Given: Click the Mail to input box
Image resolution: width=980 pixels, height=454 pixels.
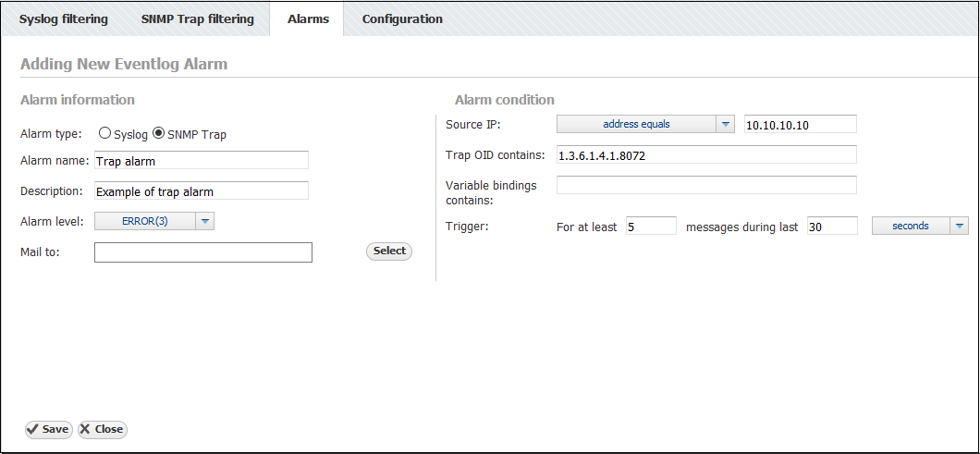Looking at the screenshot, I should [x=202, y=252].
